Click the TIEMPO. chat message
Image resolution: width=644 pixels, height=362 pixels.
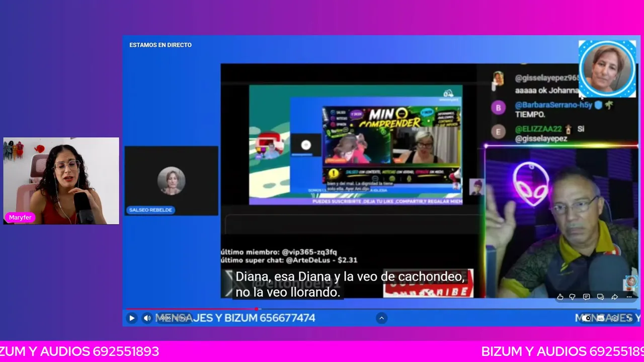coord(530,115)
